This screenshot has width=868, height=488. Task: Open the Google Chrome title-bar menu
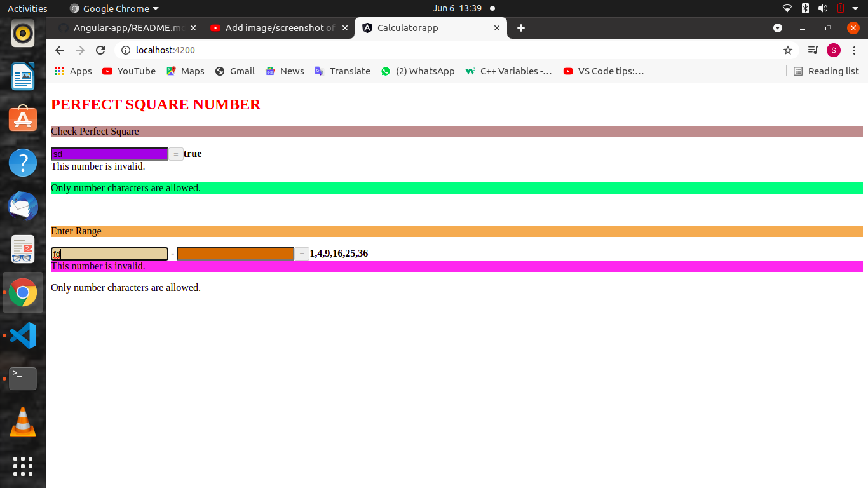click(113, 8)
